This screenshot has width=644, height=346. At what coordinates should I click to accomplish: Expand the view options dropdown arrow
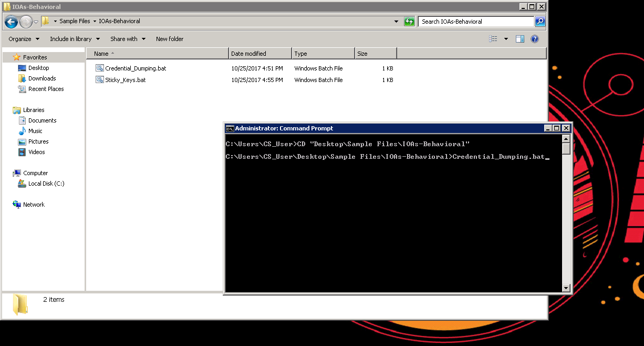506,39
